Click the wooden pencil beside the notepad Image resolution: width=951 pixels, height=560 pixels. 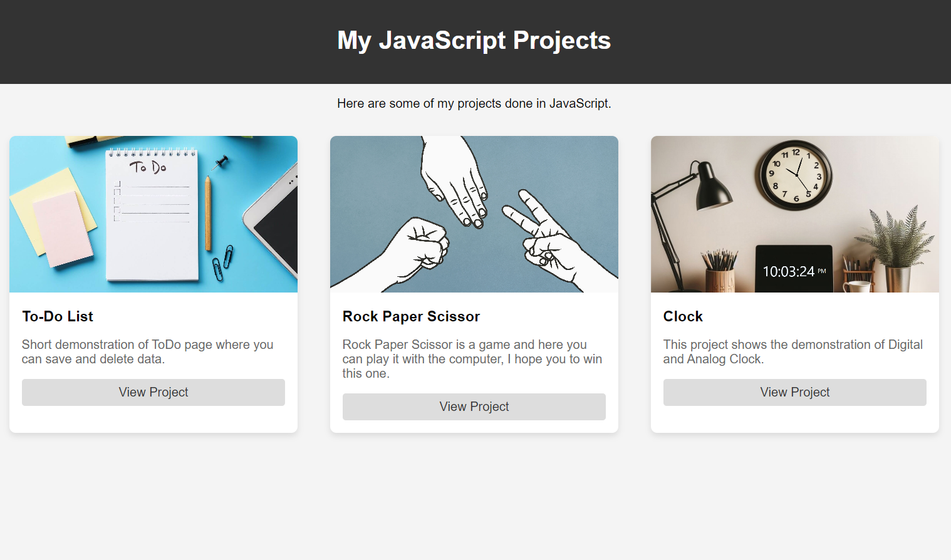(x=208, y=213)
